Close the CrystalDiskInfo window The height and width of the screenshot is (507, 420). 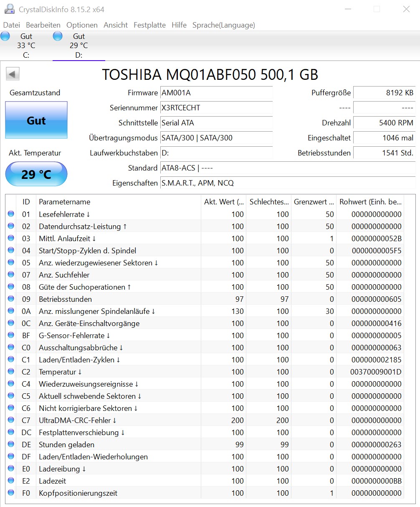click(406, 9)
